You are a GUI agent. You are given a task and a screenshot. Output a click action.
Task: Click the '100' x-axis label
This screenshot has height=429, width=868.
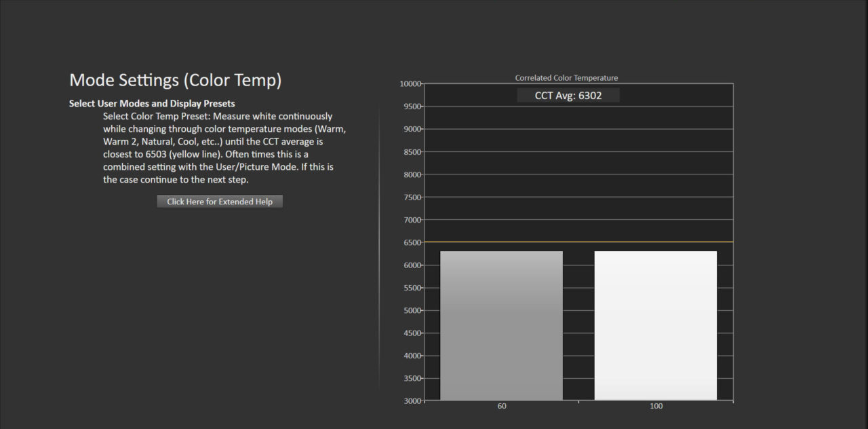click(656, 406)
